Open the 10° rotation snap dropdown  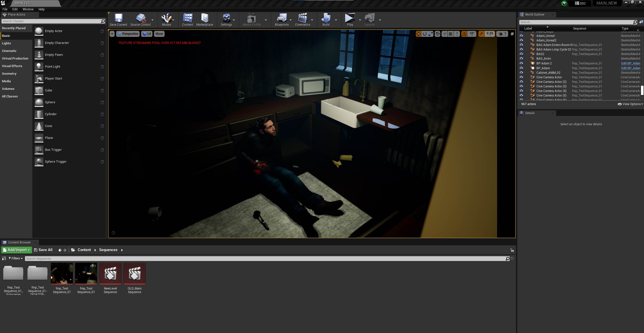(x=472, y=34)
